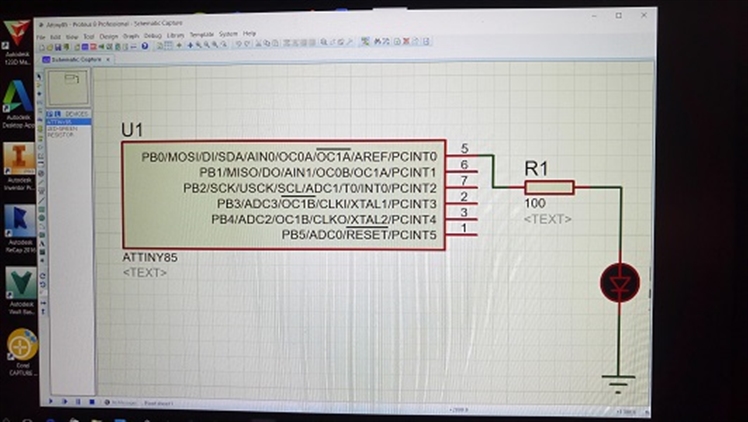Switch to the Schematic Capture tab
Image resolution: width=748 pixels, height=422 pixels.
pos(75,60)
